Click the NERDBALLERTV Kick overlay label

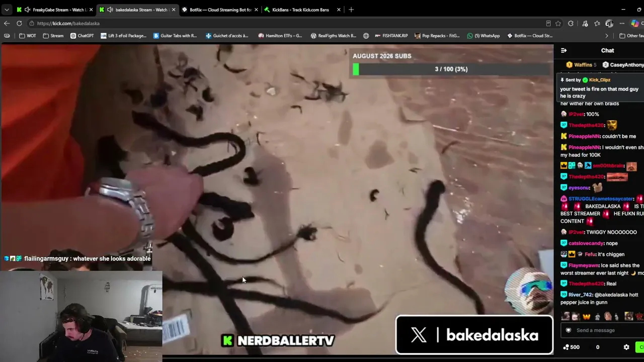tap(278, 340)
